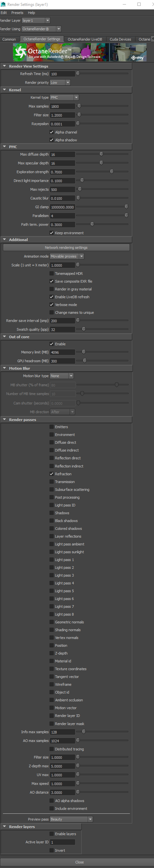Uncheck Keep environment

tap(52, 233)
